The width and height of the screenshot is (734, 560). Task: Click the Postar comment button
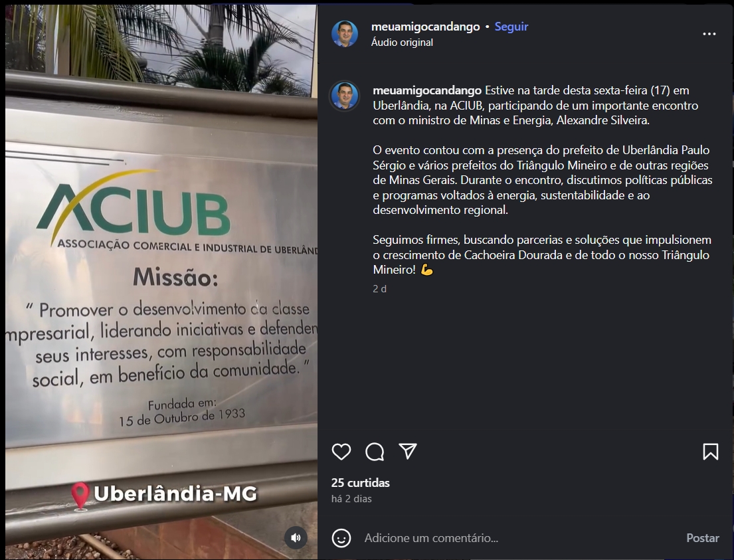tap(703, 538)
